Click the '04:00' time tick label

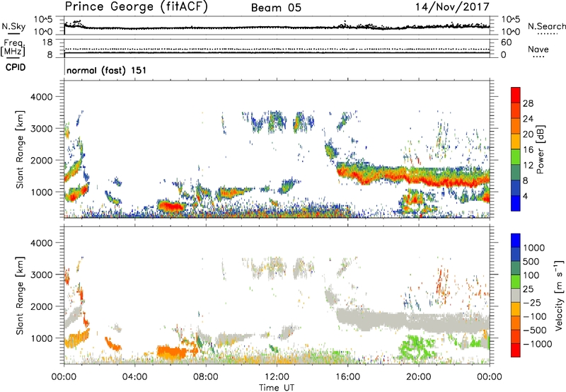134,377
